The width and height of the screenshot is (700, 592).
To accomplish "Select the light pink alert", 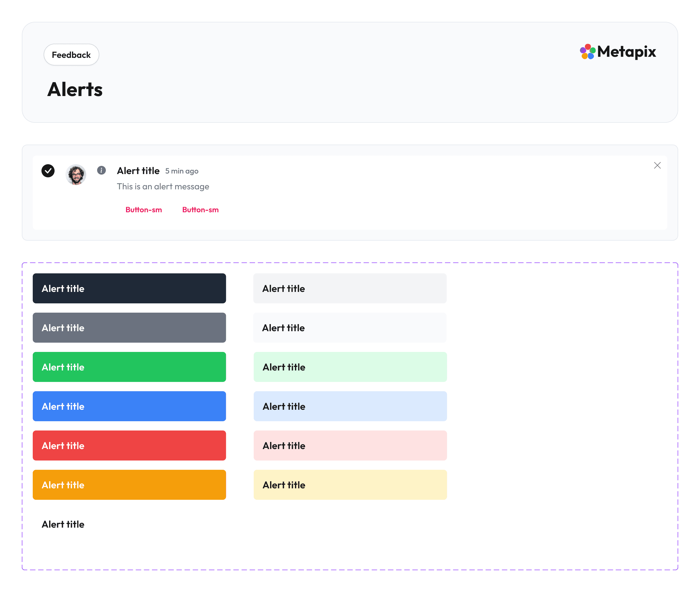I will pyautogui.click(x=350, y=445).
